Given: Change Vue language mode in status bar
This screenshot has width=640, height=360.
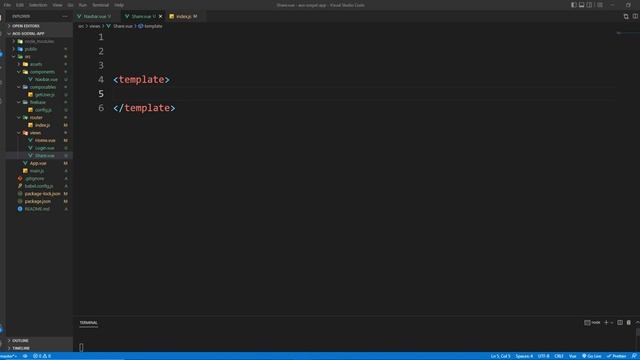Looking at the screenshot, I should tap(573, 356).
